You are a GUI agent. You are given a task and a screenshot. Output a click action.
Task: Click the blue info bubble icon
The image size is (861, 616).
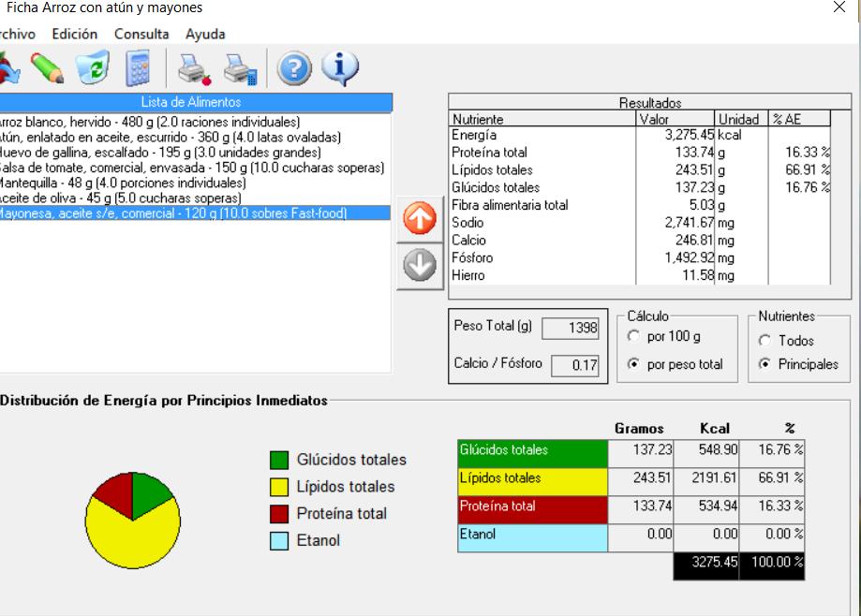point(339,68)
